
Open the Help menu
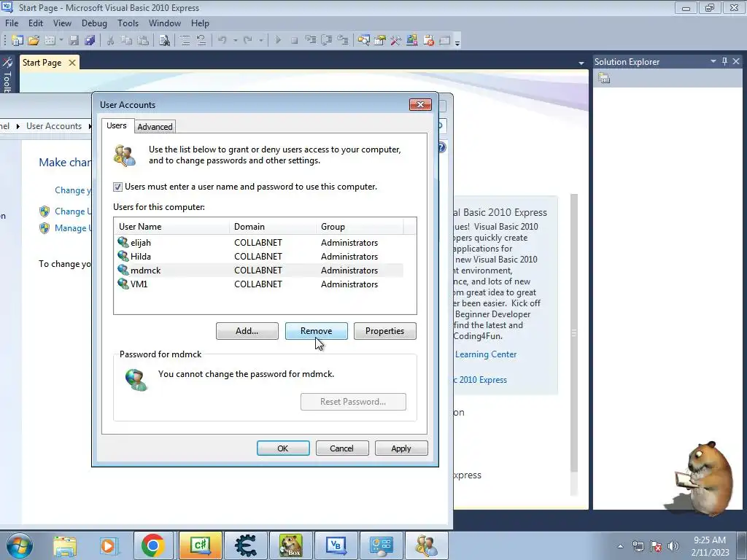200,23
